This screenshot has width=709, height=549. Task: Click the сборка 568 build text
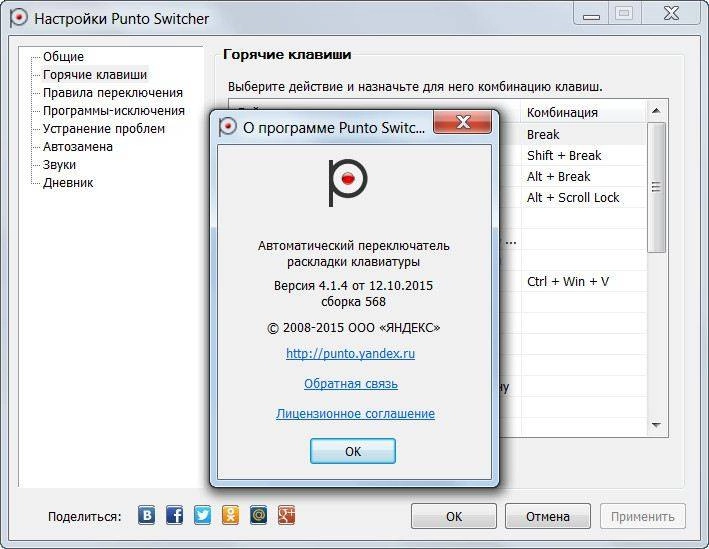[x=353, y=302]
